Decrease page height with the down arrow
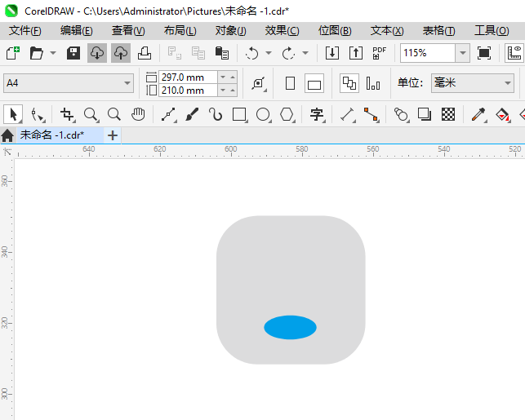 click(x=223, y=91)
